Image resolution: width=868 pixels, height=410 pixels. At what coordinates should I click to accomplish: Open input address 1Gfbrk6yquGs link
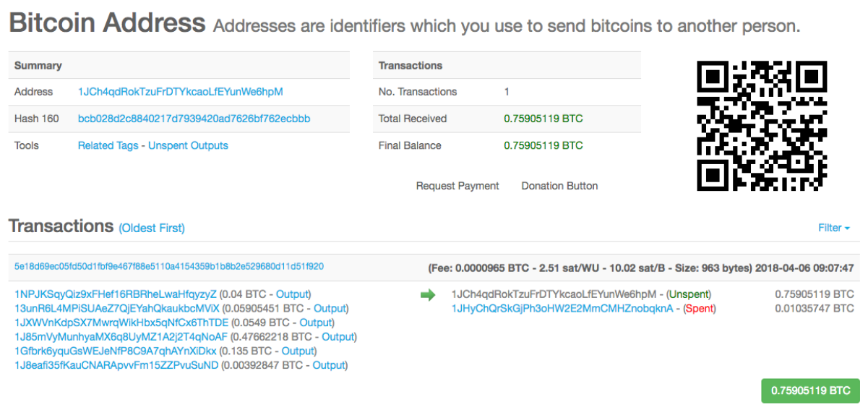(x=116, y=351)
